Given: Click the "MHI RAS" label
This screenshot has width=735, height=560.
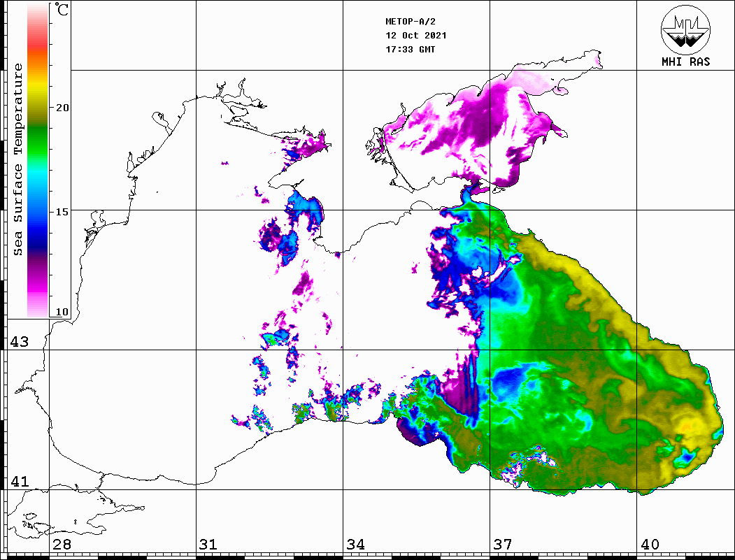Looking at the screenshot, I should pyautogui.click(x=685, y=62).
